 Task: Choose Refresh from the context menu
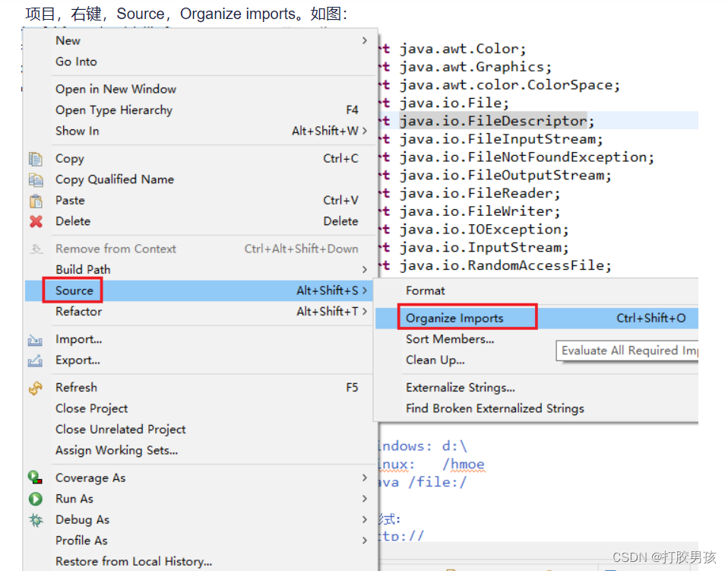200,388
